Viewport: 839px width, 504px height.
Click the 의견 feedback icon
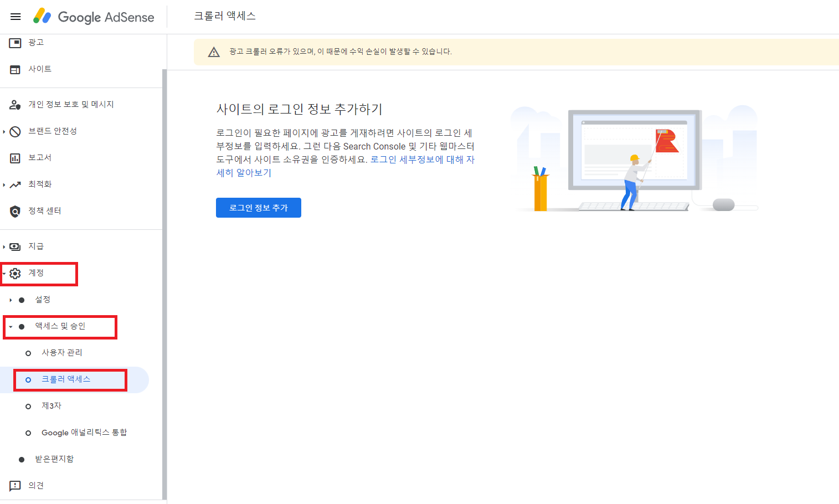(15, 485)
